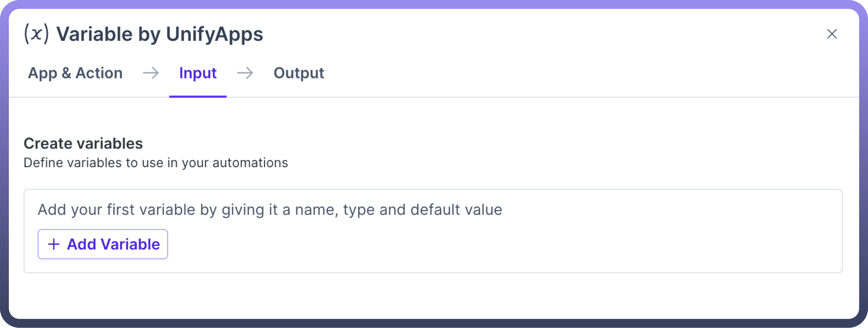Click the "Create variables" heading
Viewport: 868px width, 328px height.
coord(83,143)
